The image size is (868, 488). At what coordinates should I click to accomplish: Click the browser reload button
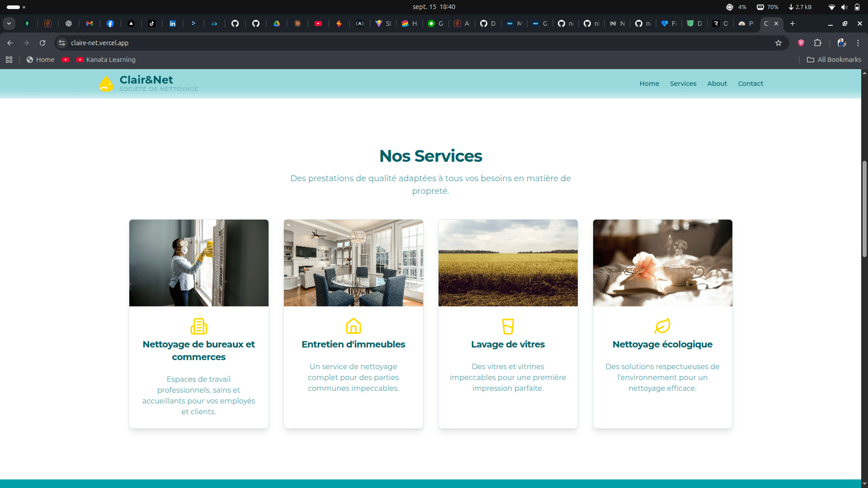(42, 43)
